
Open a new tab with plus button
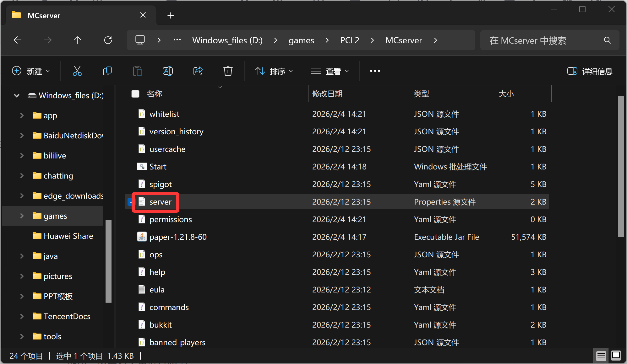click(x=171, y=15)
